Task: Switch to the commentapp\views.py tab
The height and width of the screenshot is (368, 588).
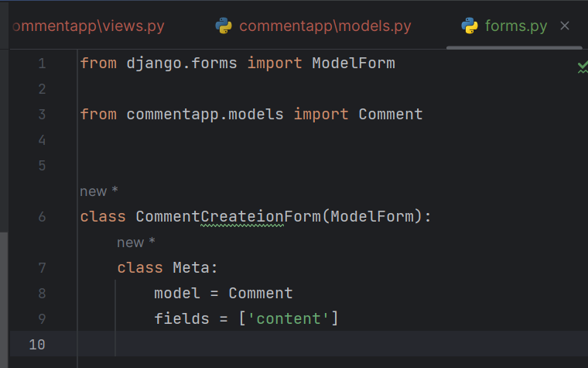Action: [x=88, y=26]
